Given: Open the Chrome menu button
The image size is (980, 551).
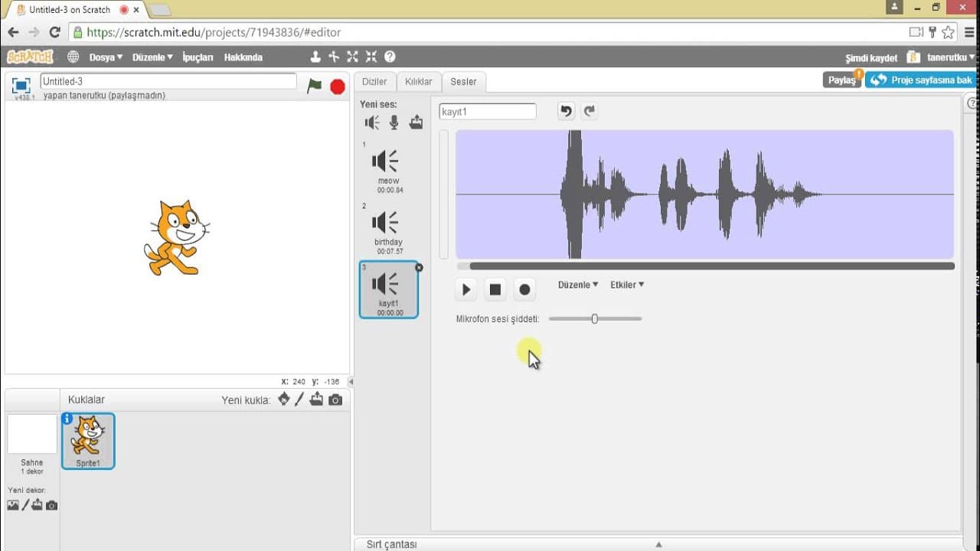Looking at the screenshot, I should click(968, 32).
